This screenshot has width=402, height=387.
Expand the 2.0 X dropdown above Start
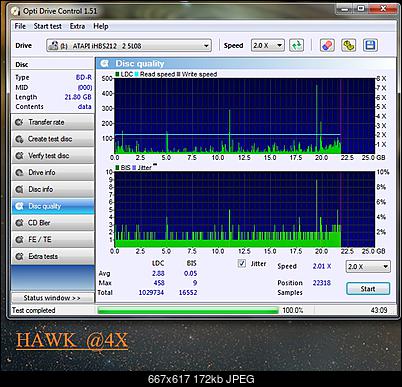click(x=368, y=266)
